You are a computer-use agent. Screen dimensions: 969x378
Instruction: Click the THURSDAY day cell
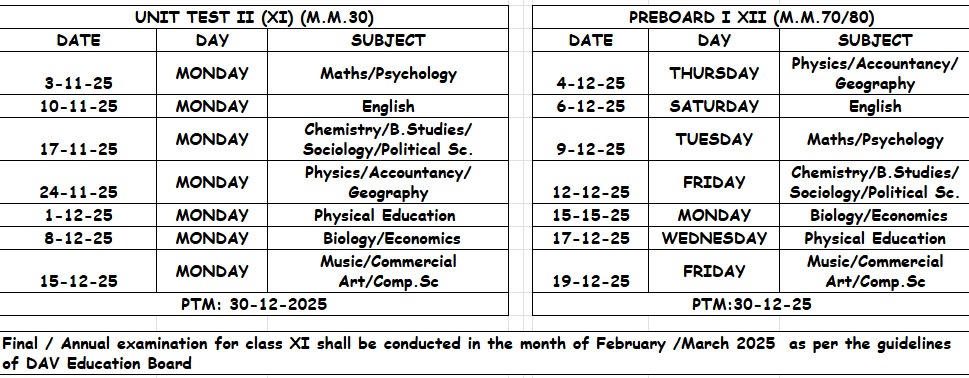pyautogui.click(x=714, y=73)
